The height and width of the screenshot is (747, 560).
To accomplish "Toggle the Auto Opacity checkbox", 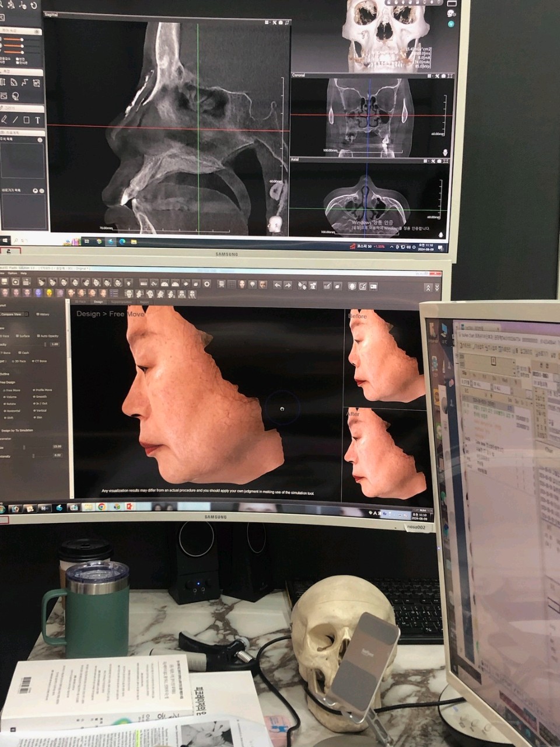I will click(x=48, y=336).
